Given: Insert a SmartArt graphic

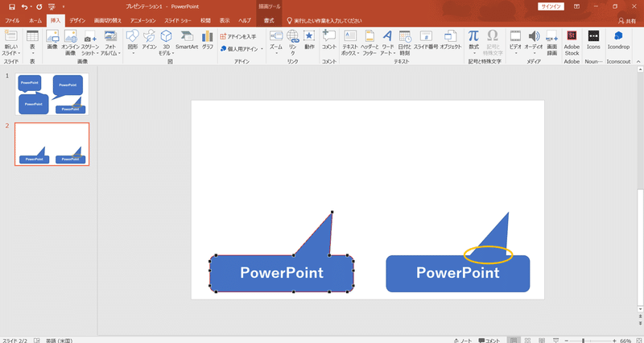Looking at the screenshot, I should [x=187, y=40].
